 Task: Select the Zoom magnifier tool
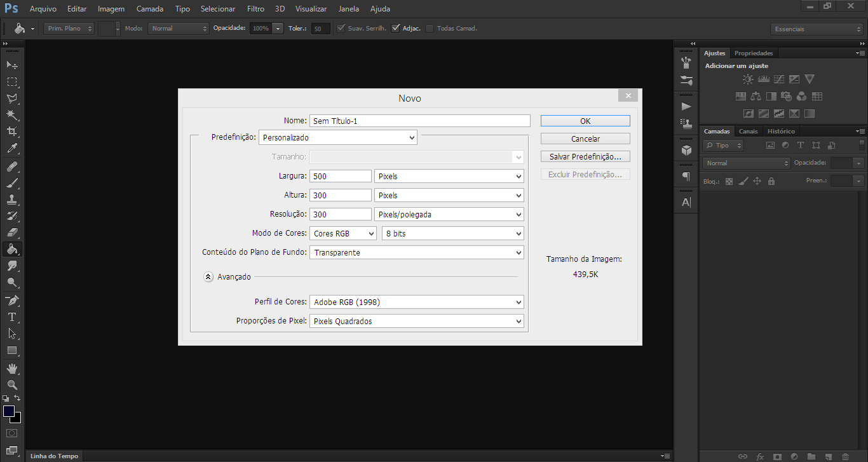point(12,384)
